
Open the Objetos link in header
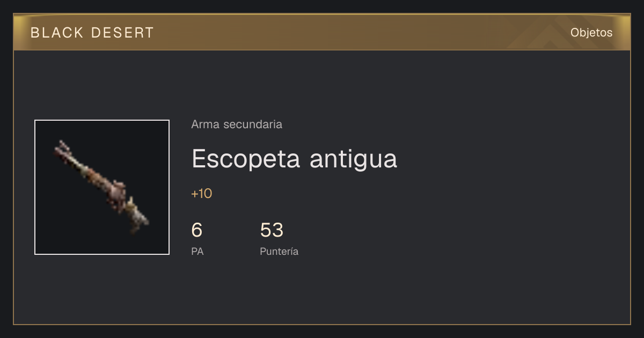point(591,33)
